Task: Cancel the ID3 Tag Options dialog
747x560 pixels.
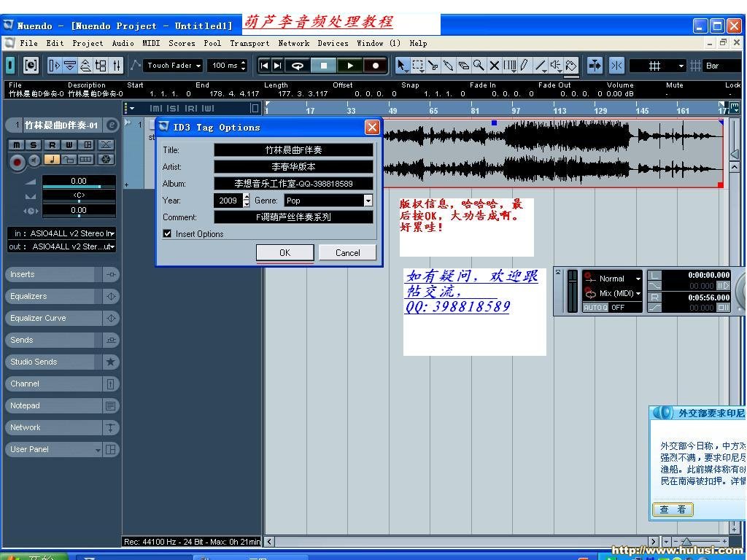Action: point(347,252)
